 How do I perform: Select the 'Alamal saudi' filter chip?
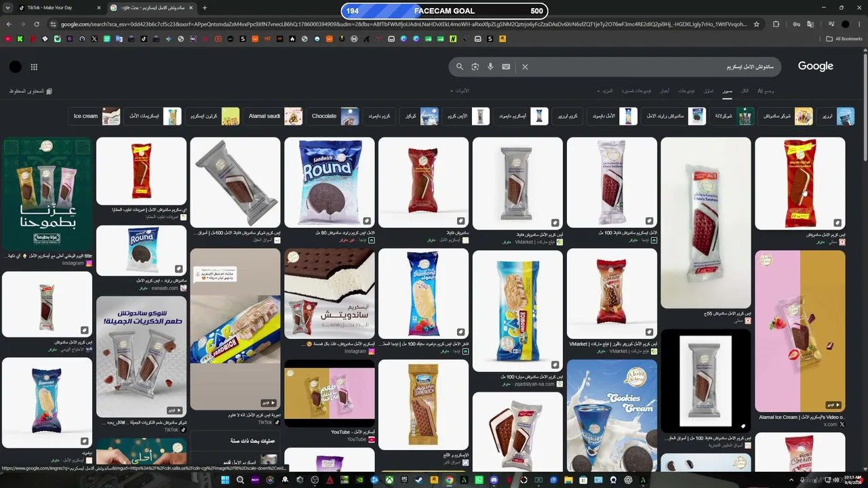tap(274, 116)
